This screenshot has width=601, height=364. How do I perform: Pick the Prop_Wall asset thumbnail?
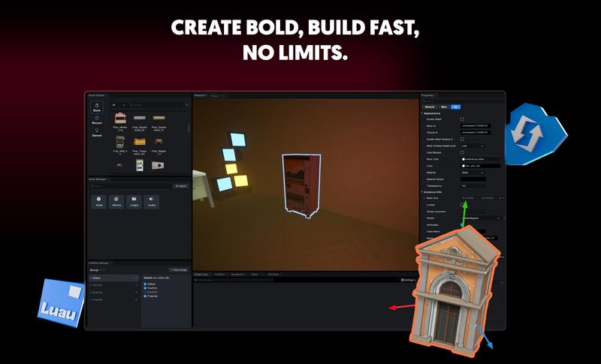[120, 142]
